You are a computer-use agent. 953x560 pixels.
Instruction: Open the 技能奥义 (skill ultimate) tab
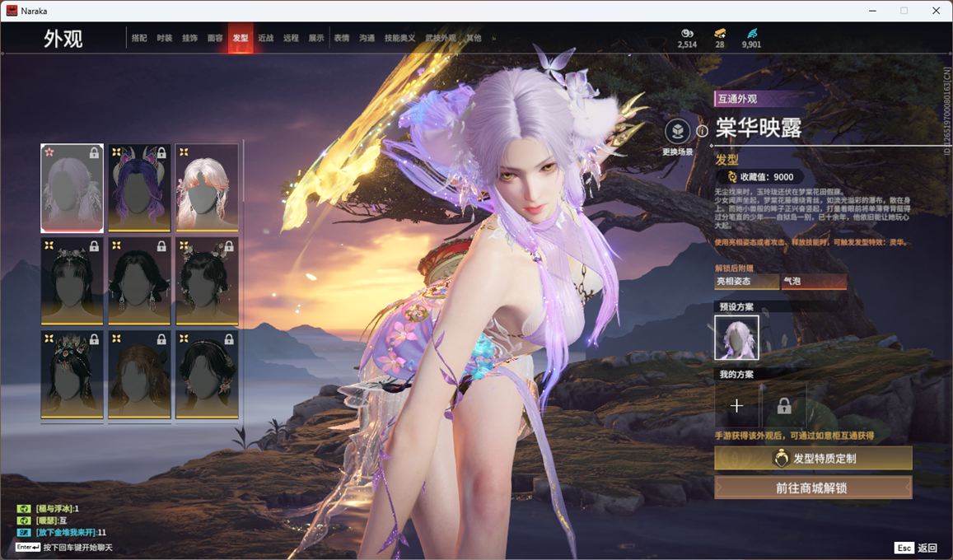point(400,38)
